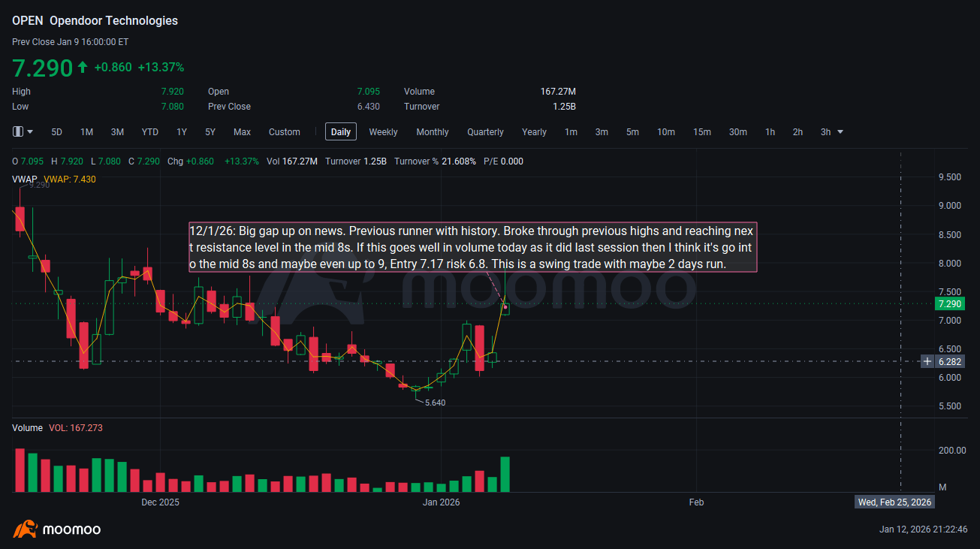
Task: Select the 1M one-month range
Action: 87,132
